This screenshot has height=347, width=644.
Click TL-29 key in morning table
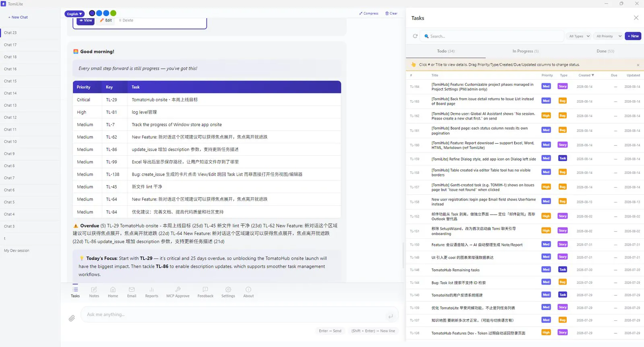tap(111, 100)
